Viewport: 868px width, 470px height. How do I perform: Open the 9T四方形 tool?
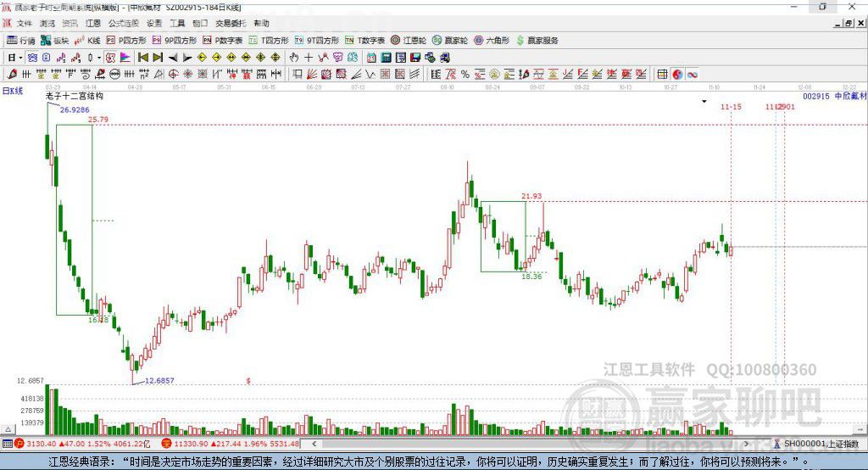coord(317,41)
